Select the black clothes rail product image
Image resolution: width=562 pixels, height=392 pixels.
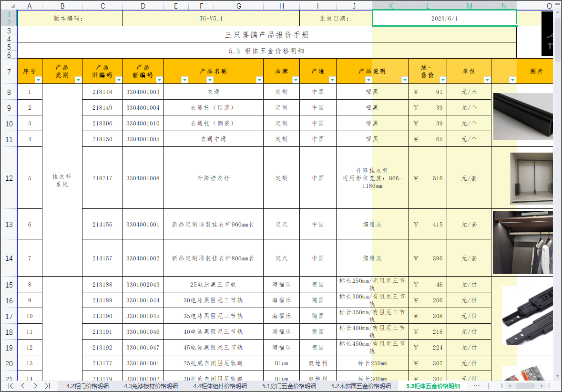point(523,116)
